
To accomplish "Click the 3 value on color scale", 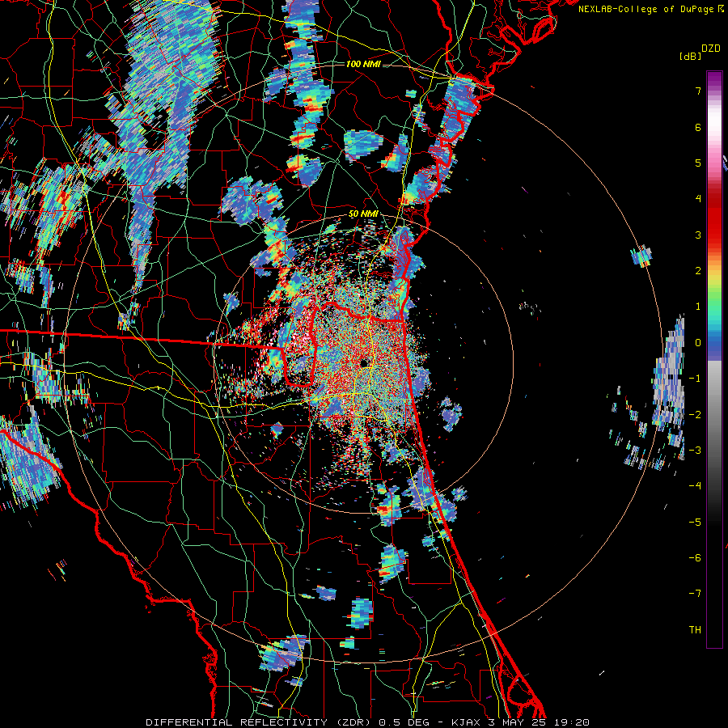I will 698,235.
